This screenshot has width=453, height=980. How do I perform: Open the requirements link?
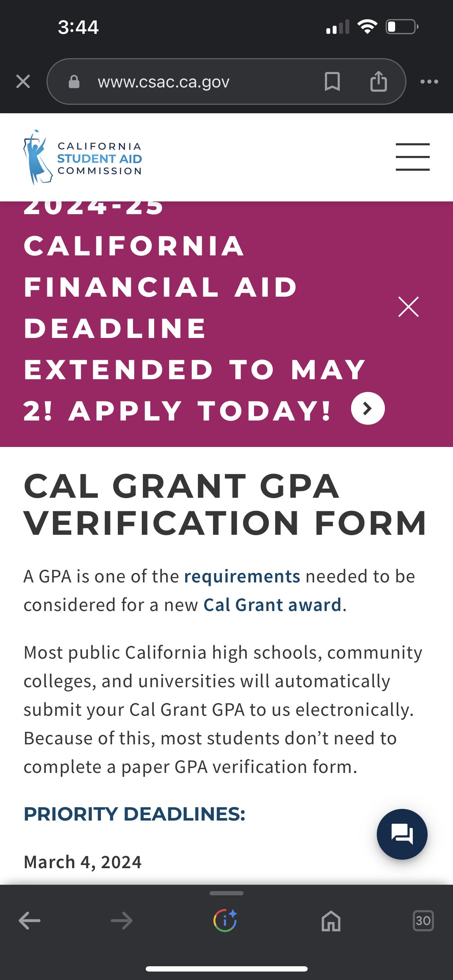point(242,576)
